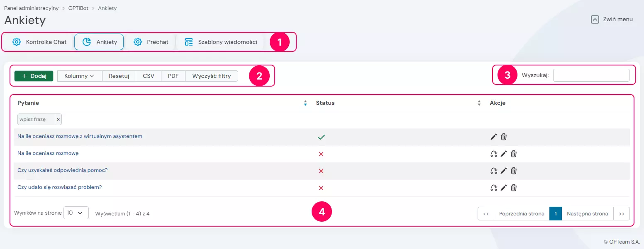Open the Kolumny dropdown
644x249 pixels.
(x=79, y=76)
